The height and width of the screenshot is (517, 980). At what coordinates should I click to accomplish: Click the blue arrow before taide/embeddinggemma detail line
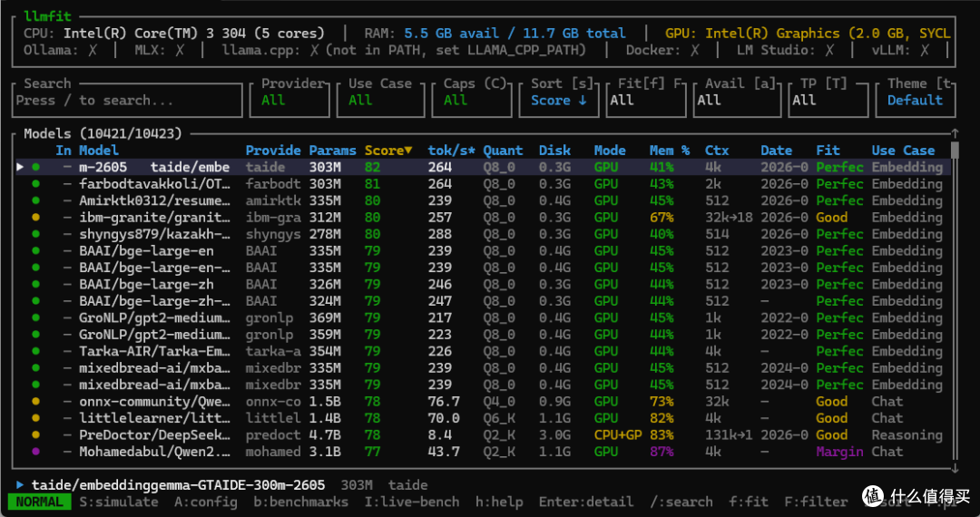pyautogui.click(x=20, y=484)
